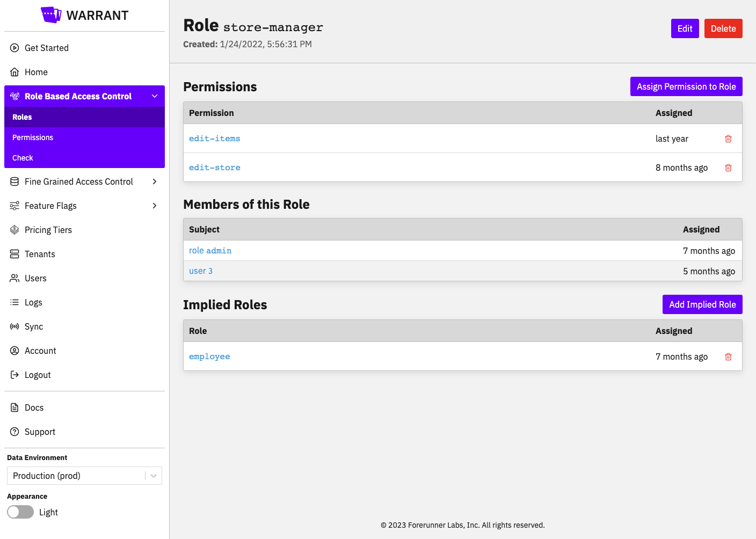Remove the employee implied role with trash icon

pos(728,357)
